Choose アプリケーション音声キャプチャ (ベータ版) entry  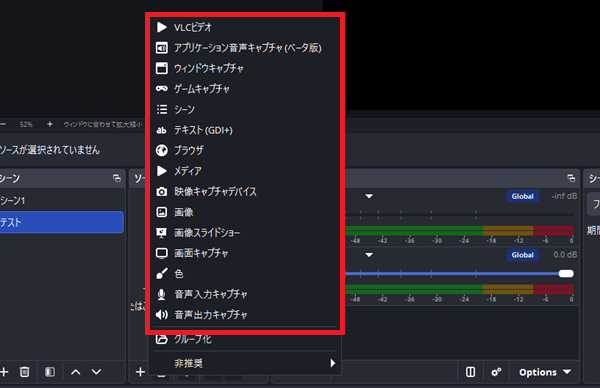tap(245, 48)
